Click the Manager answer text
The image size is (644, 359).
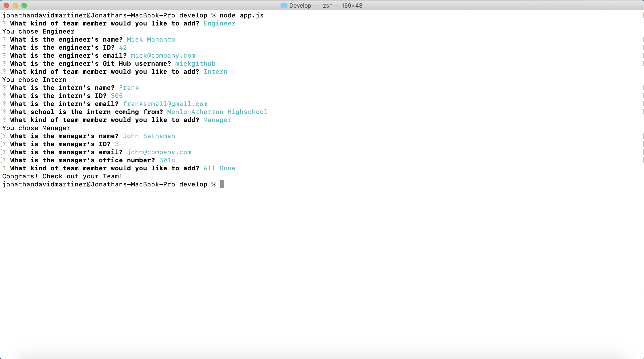pyautogui.click(x=217, y=120)
